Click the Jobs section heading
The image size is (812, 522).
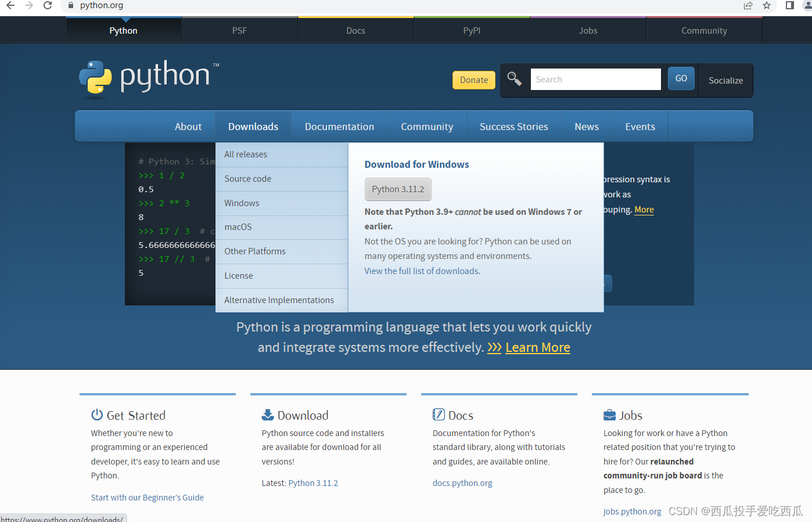pyautogui.click(x=630, y=416)
